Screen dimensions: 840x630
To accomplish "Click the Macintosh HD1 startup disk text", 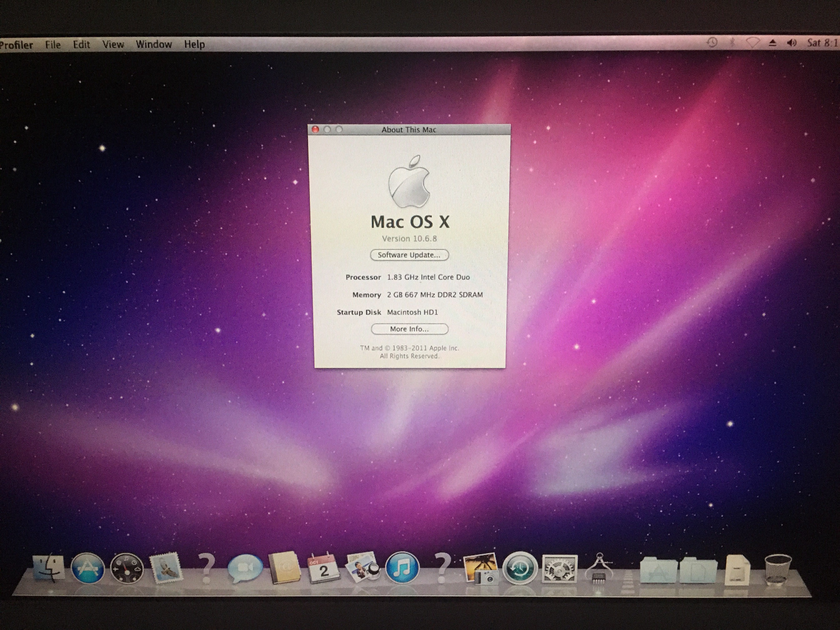I will coord(412,312).
